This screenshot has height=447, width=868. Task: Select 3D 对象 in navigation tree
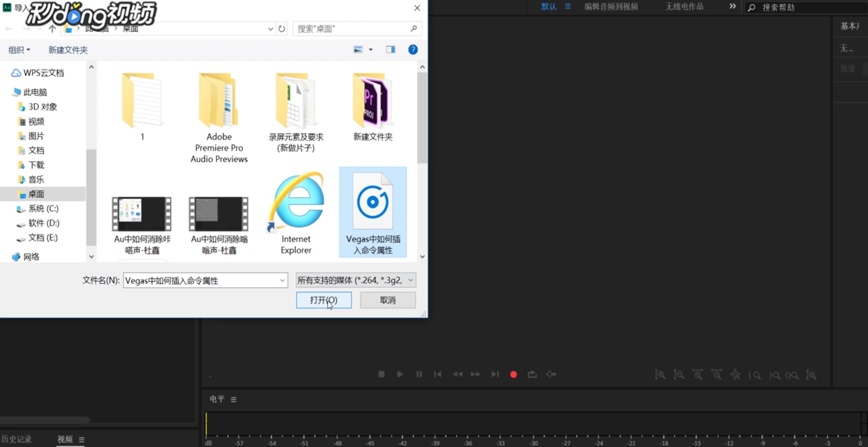[37, 107]
